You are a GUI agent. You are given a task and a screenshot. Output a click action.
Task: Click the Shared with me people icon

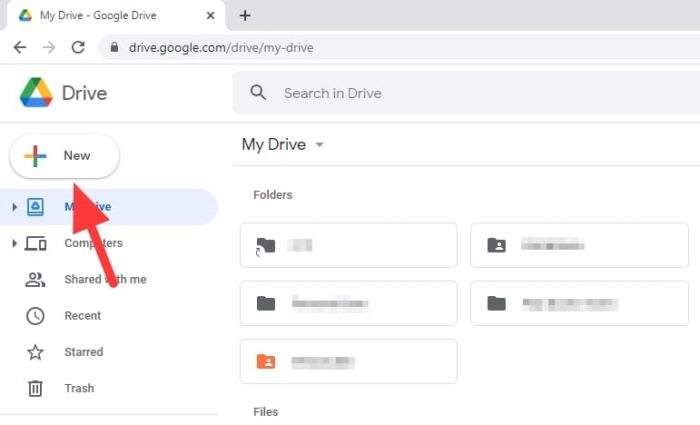tap(35, 279)
